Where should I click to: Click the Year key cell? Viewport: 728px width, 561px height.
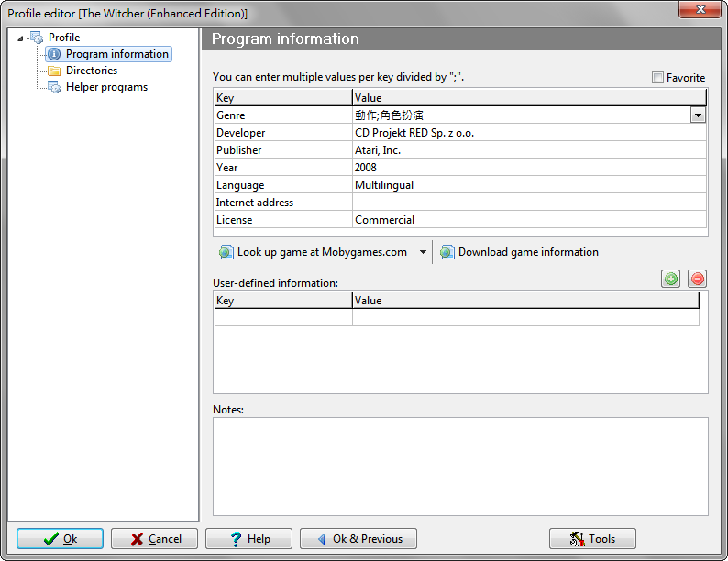[x=283, y=168]
